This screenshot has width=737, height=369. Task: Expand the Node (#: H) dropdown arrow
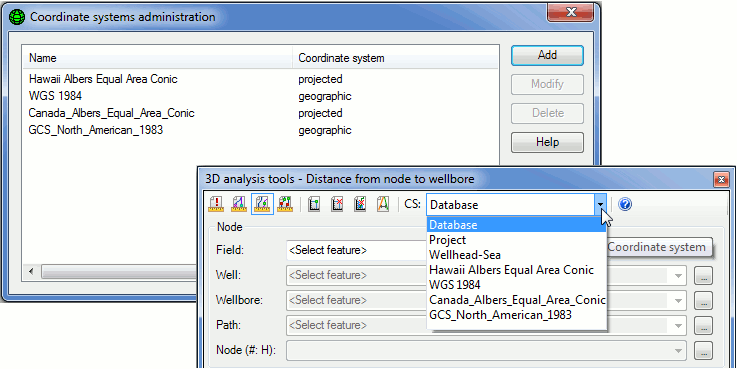(x=678, y=351)
